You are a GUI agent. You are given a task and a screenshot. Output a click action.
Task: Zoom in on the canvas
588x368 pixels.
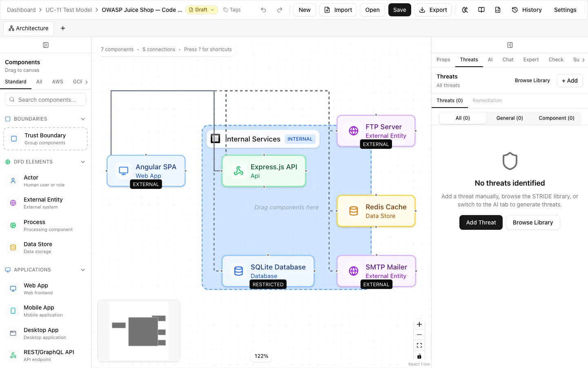(x=419, y=324)
